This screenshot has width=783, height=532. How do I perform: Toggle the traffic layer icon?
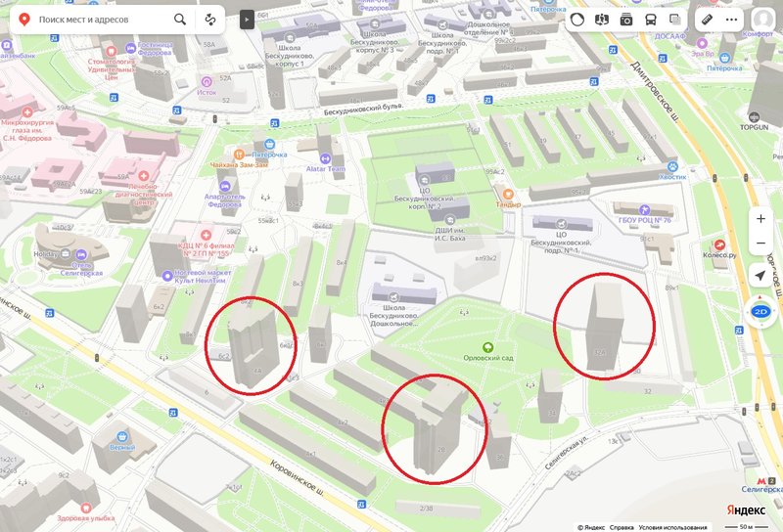577,20
